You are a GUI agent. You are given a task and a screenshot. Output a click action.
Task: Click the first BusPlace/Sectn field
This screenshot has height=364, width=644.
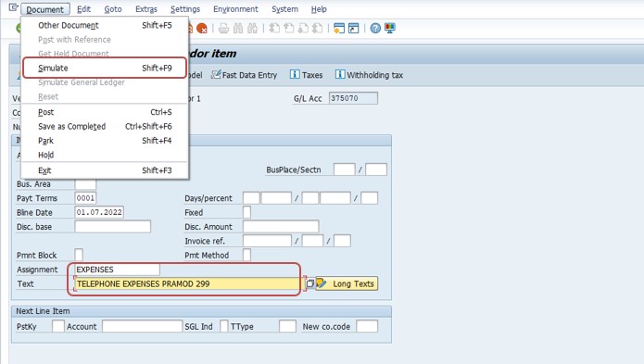345,169
